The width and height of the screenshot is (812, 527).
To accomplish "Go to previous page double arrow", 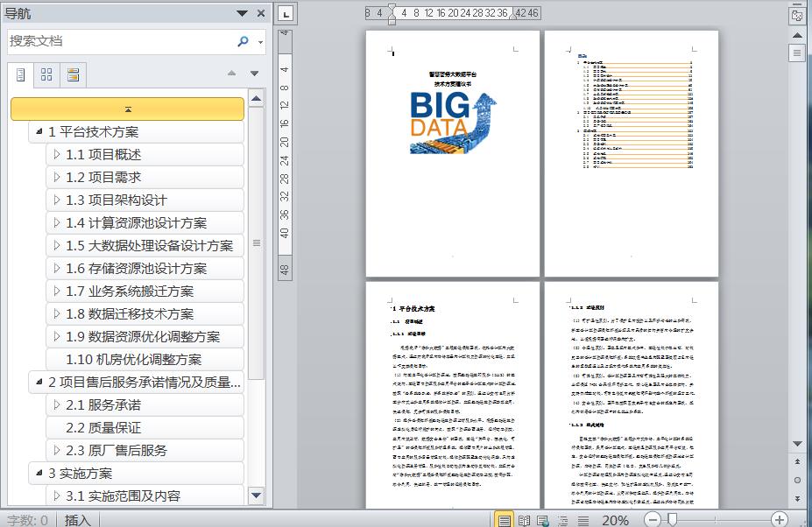I will pyautogui.click(x=797, y=461).
